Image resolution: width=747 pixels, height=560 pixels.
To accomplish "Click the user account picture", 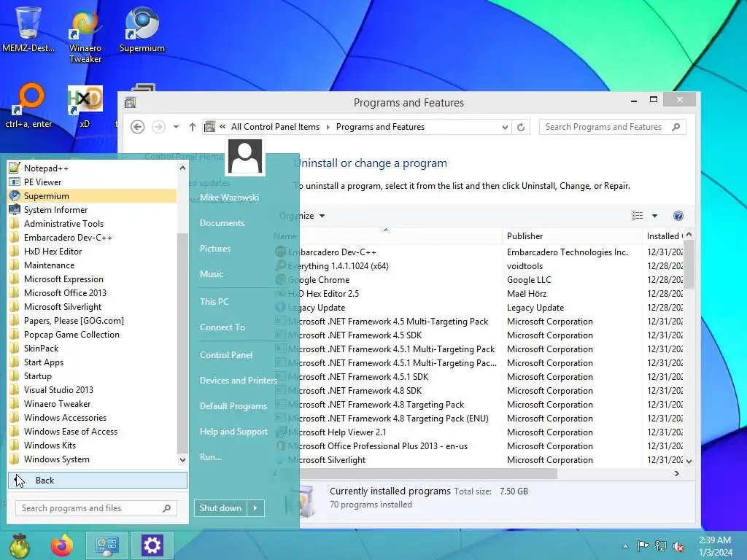I will [245, 157].
